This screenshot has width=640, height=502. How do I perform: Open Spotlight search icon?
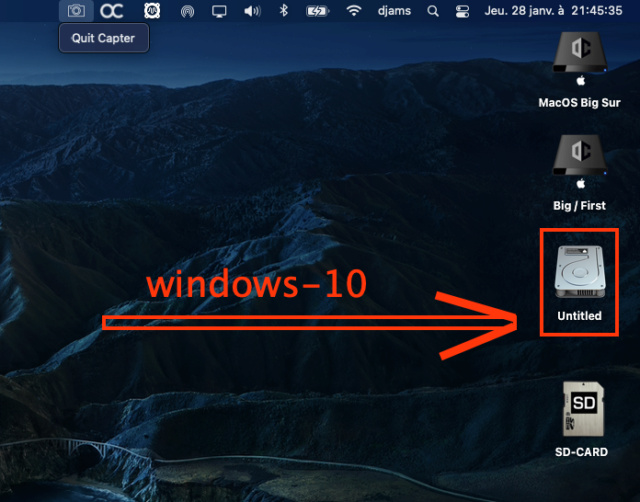click(x=433, y=11)
